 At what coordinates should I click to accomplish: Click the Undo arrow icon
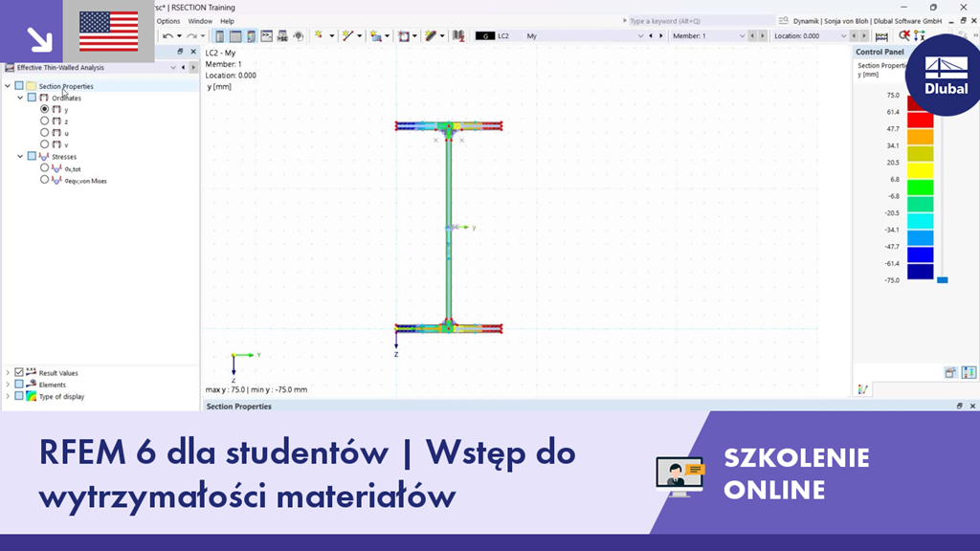[167, 36]
